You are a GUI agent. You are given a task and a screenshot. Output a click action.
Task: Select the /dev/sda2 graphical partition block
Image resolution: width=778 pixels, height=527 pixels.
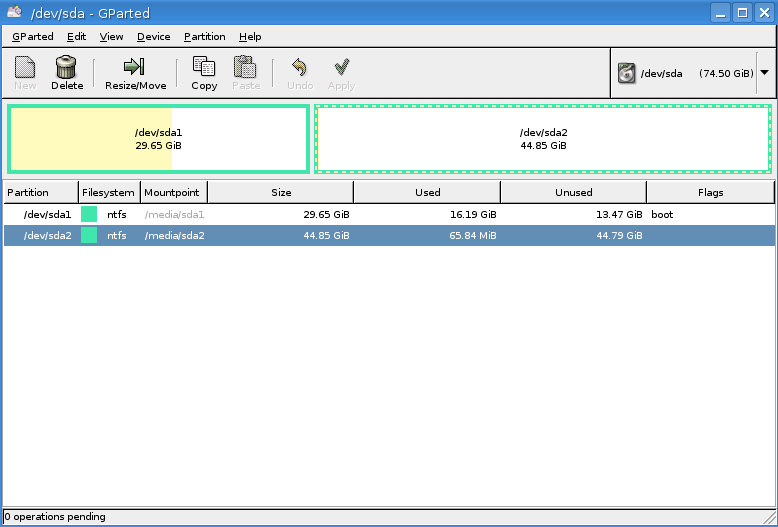point(543,139)
